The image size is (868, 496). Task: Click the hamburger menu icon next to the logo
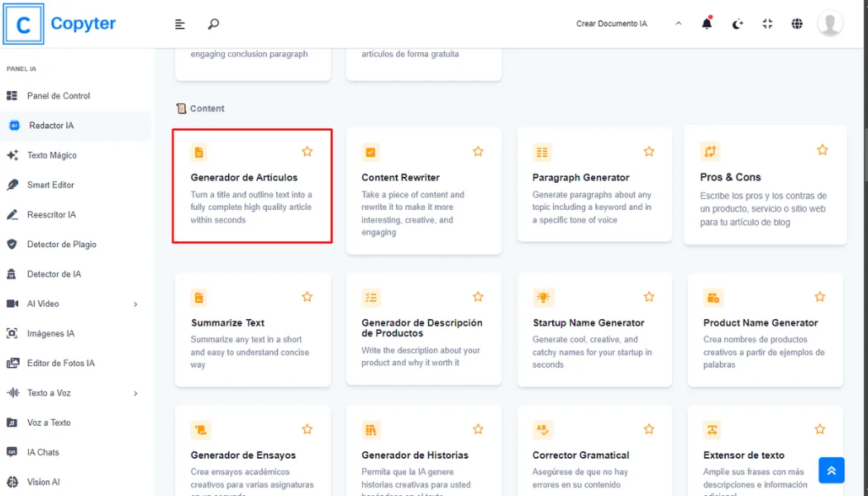click(x=179, y=24)
